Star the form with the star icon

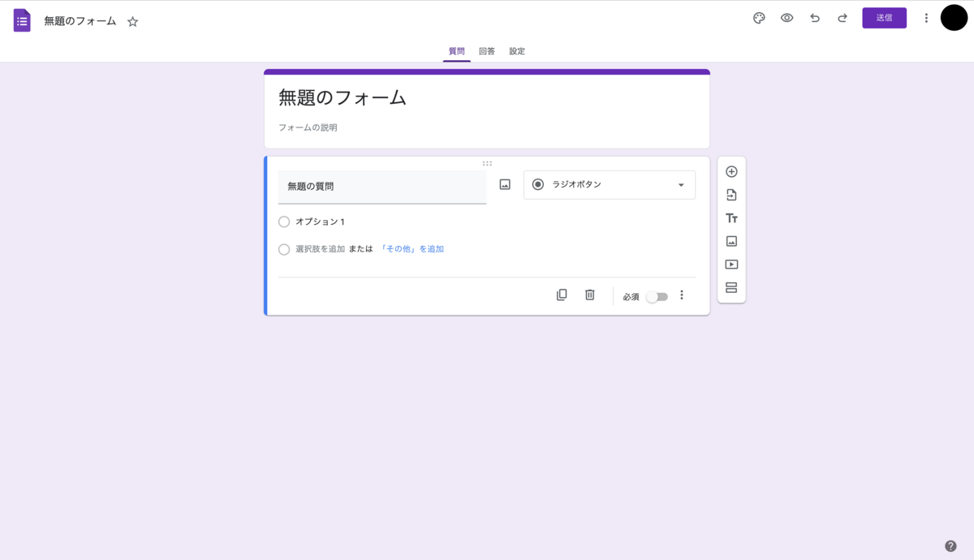point(133,22)
